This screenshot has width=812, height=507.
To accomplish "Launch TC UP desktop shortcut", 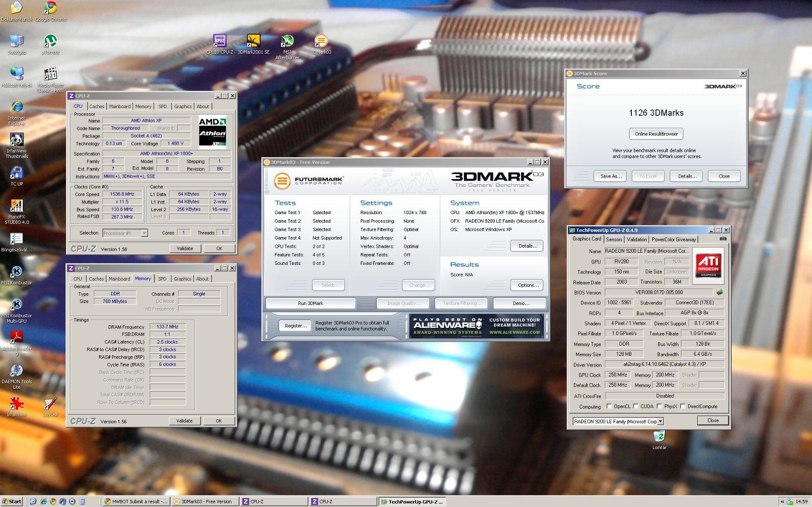I will (16, 176).
